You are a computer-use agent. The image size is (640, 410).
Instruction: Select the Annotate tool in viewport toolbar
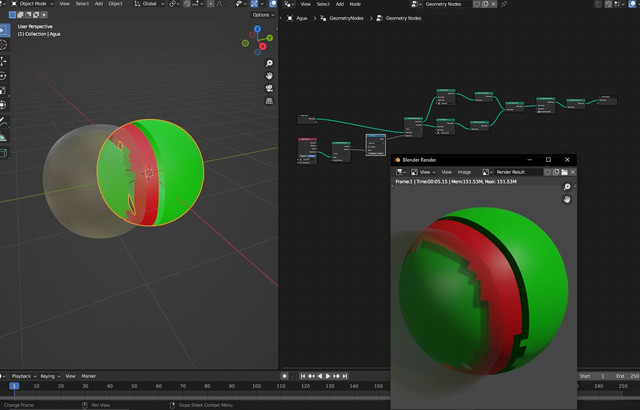[x=4, y=122]
